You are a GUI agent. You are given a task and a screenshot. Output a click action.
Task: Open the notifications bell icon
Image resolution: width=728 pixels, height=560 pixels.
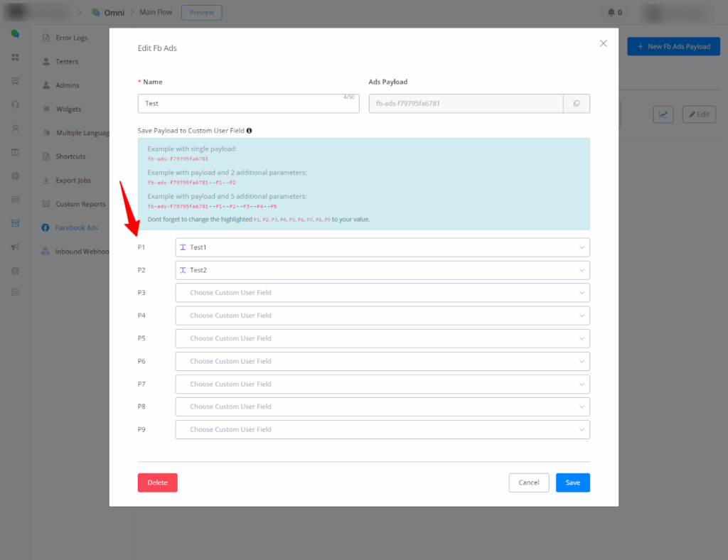click(x=611, y=13)
